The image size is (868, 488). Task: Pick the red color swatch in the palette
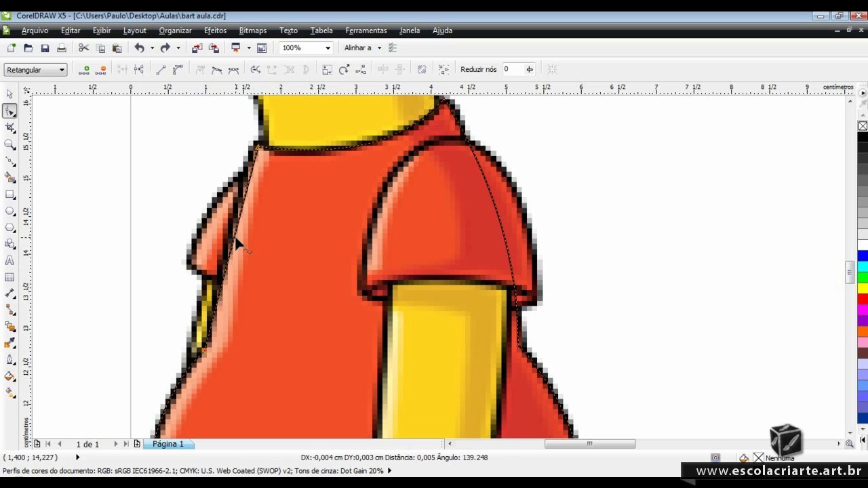point(863,299)
